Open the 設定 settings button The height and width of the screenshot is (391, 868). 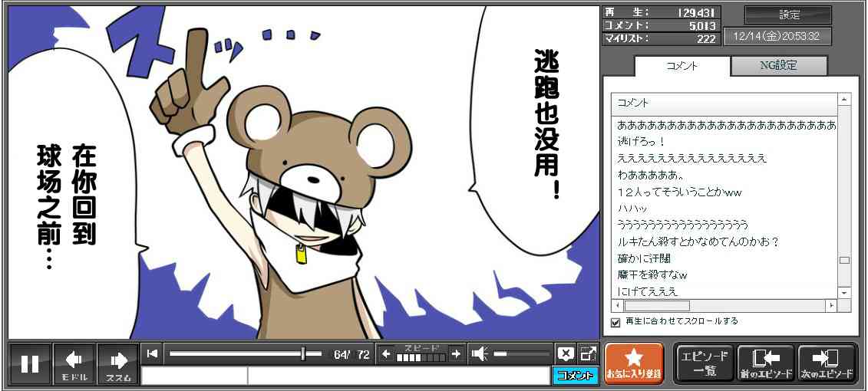pyautogui.click(x=789, y=15)
